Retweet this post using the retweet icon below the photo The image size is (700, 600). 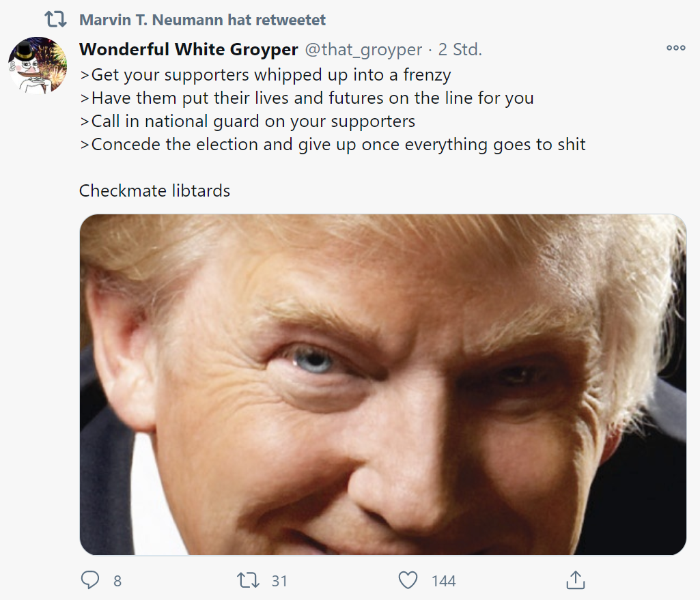pyautogui.click(x=248, y=580)
